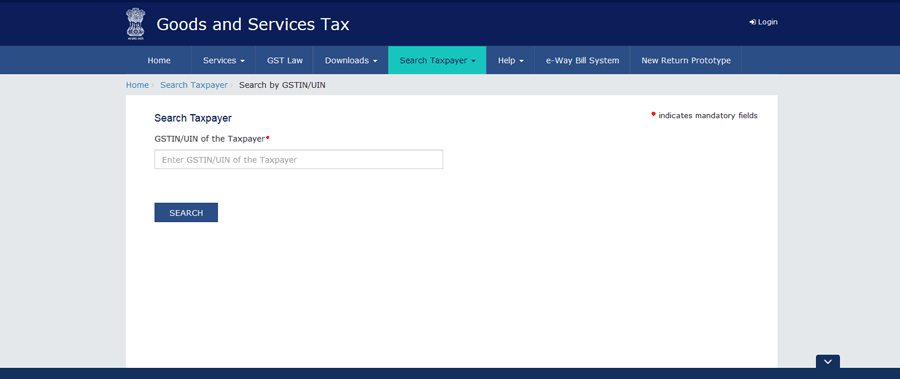Image resolution: width=900 pixels, height=379 pixels.
Task: Expand the Help dropdown menu
Action: [x=510, y=60]
